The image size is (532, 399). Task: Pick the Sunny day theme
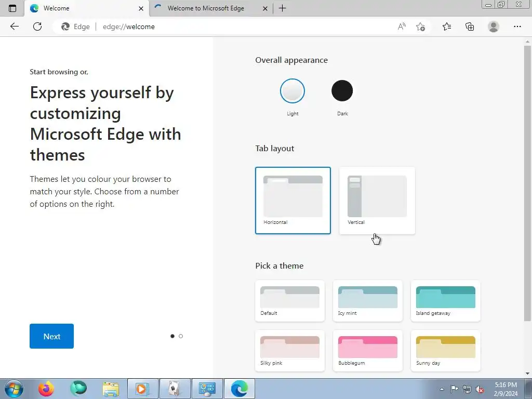pyautogui.click(x=445, y=351)
